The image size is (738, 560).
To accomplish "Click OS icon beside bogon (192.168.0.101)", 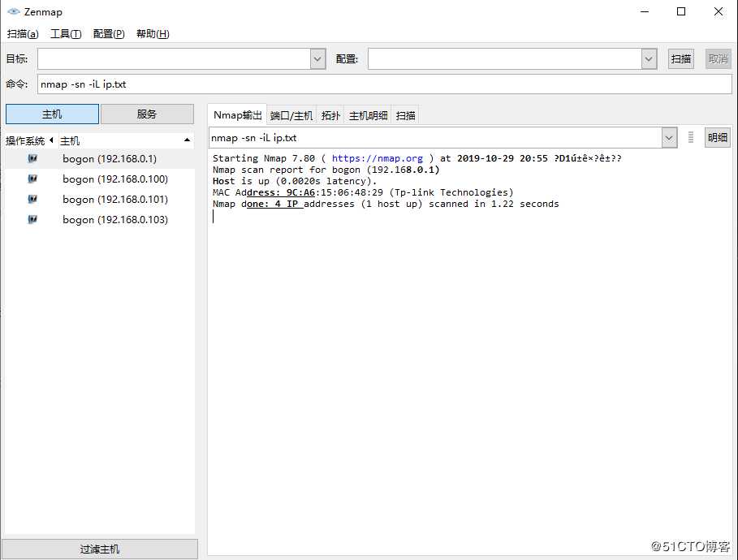I will 32,199.
